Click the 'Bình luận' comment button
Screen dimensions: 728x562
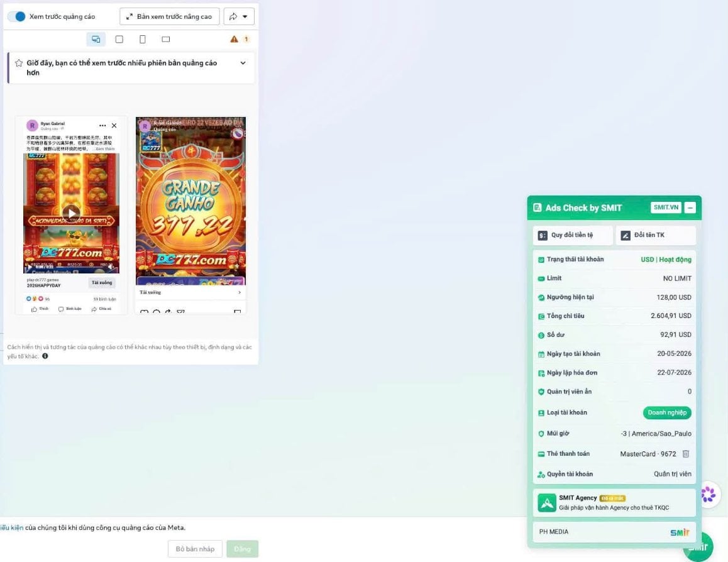(x=70, y=309)
